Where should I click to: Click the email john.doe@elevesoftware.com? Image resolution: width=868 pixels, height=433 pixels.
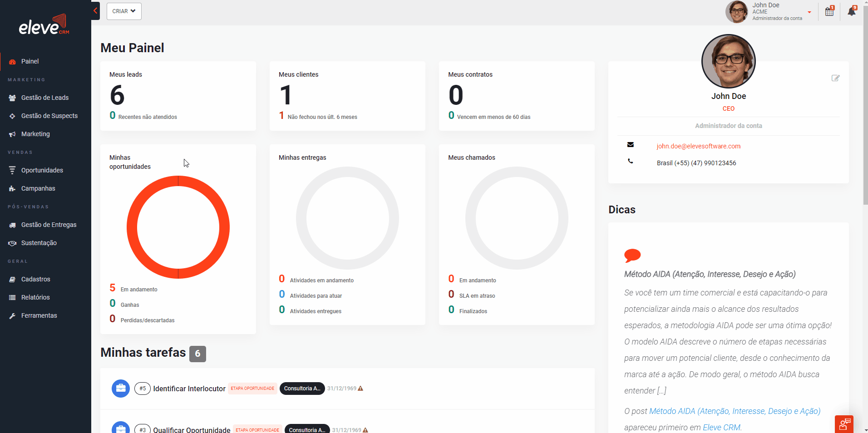(x=699, y=146)
